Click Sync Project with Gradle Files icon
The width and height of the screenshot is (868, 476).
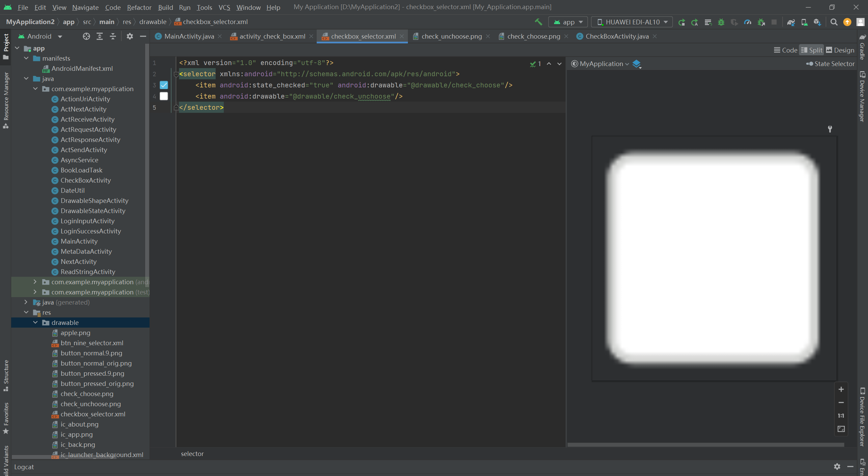click(x=791, y=22)
